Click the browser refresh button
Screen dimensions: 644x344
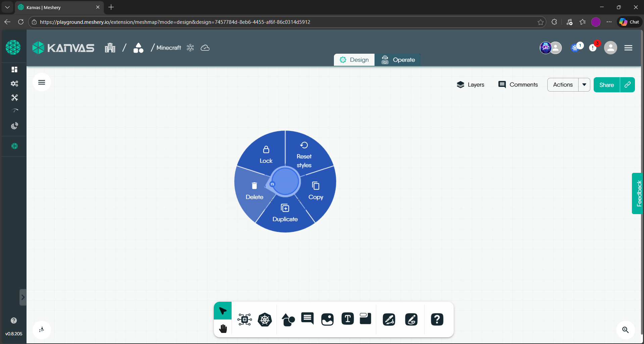tap(21, 22)
